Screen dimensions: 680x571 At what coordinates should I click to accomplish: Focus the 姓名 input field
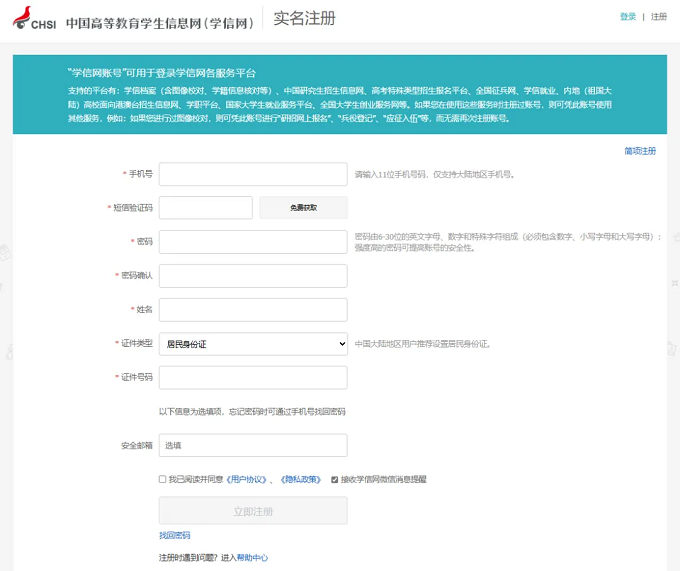pos(253,310)
